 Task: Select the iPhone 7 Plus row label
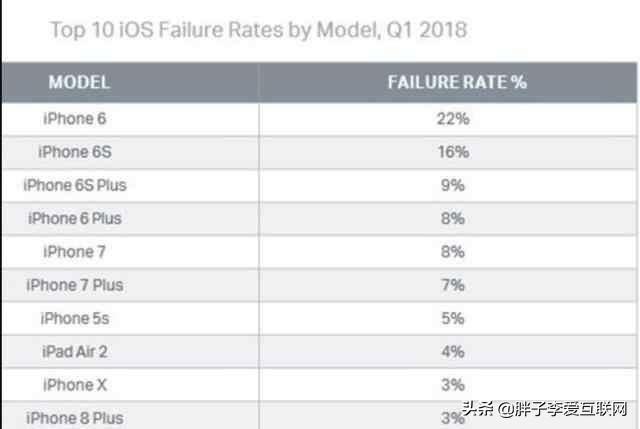(74, 285)
